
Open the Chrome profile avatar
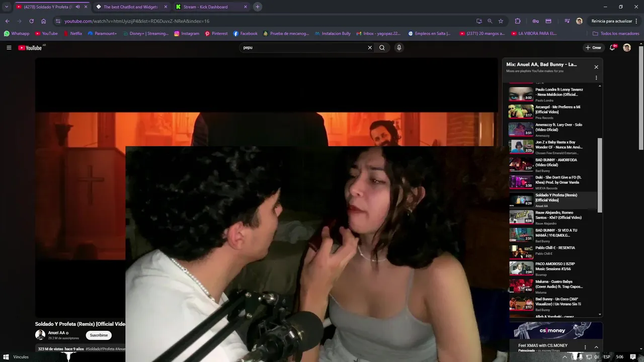click(x=579, y=21)
